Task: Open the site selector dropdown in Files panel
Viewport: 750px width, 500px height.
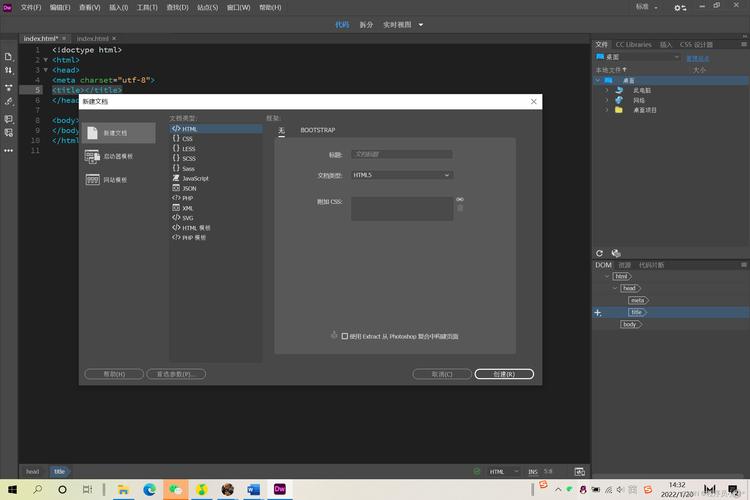Action: click(638, 57)
